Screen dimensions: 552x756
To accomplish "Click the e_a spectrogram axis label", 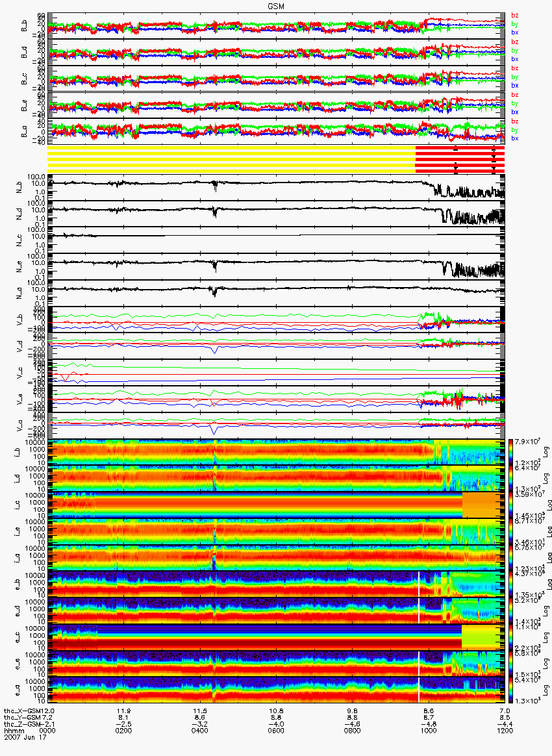I will point(18,690).
